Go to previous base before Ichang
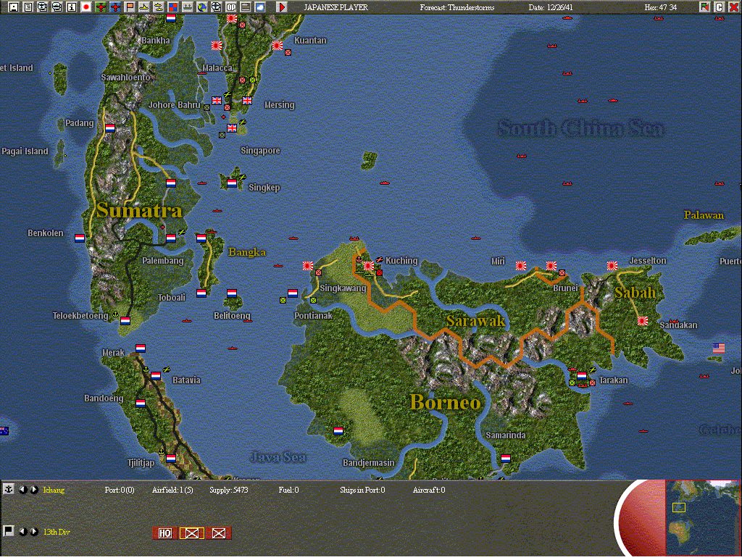Screen dimensions: 742x560 22,490
